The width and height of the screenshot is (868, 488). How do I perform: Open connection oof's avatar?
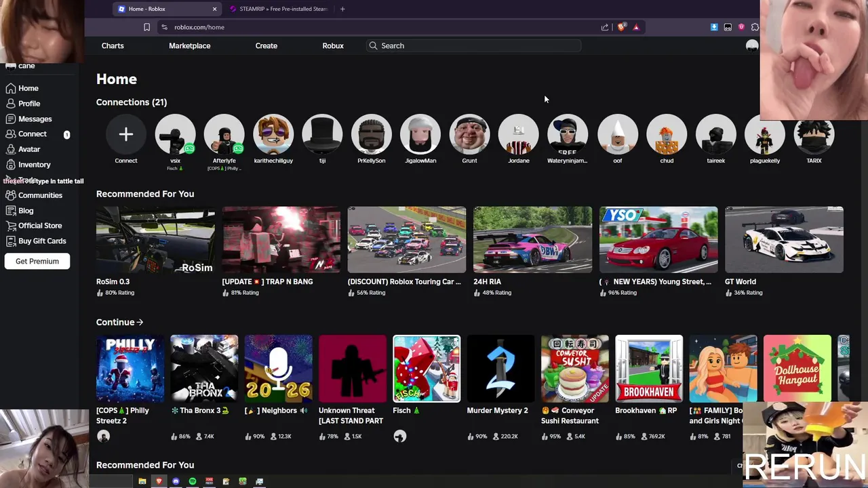tap(618, 134)
